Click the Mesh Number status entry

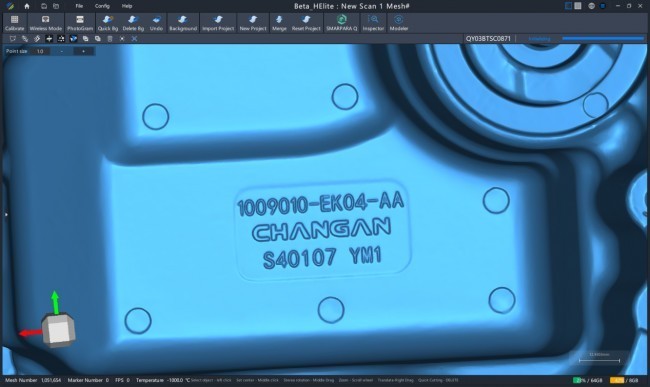point(33,380)
